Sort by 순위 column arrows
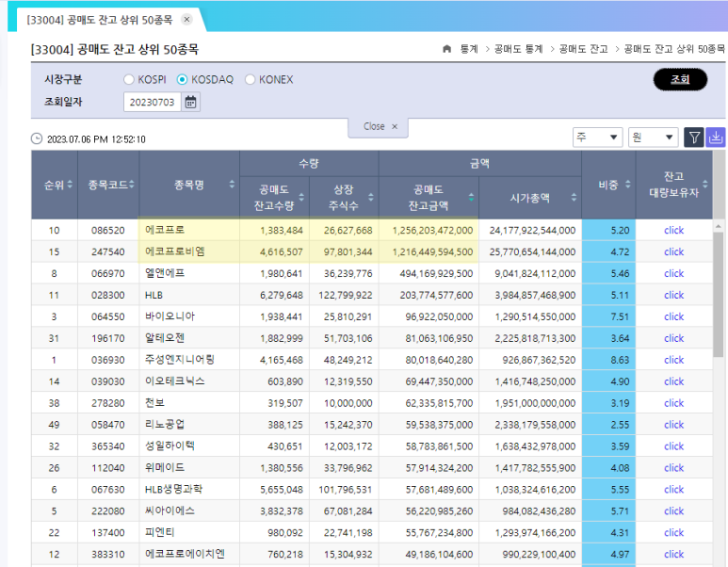Viewport: 728px width, 567px height. click(70, 185)
